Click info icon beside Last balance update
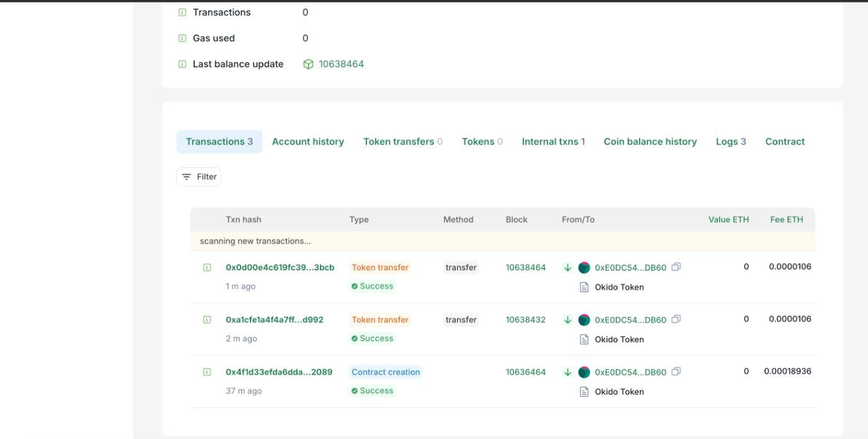 tap(182, 64)
